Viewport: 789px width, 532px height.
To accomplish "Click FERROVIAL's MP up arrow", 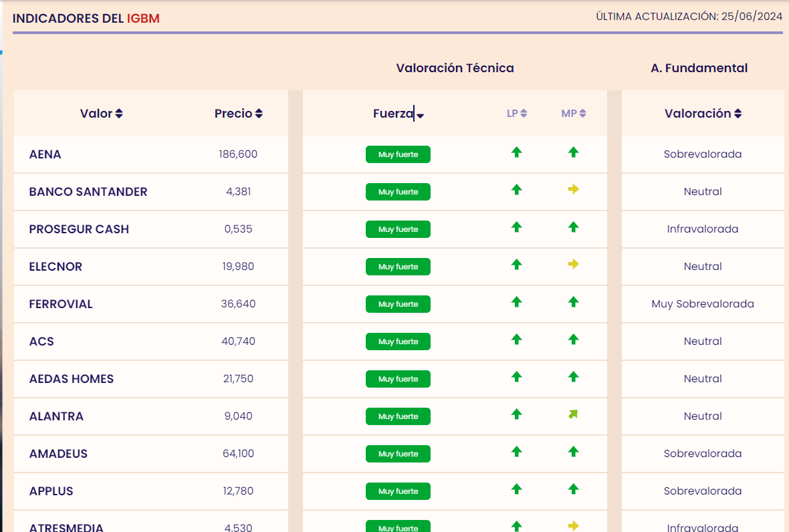I will pyautogui.click(x=574, y=301).
